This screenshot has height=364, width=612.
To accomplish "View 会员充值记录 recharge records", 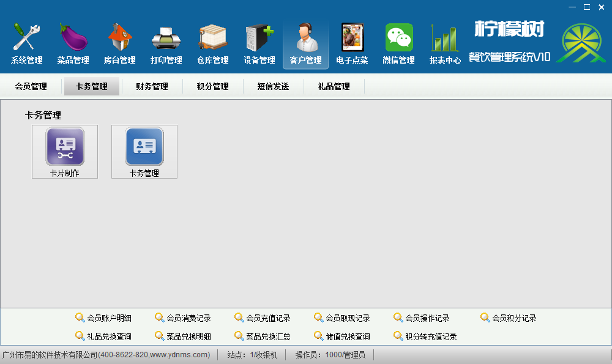I will 268,318.
